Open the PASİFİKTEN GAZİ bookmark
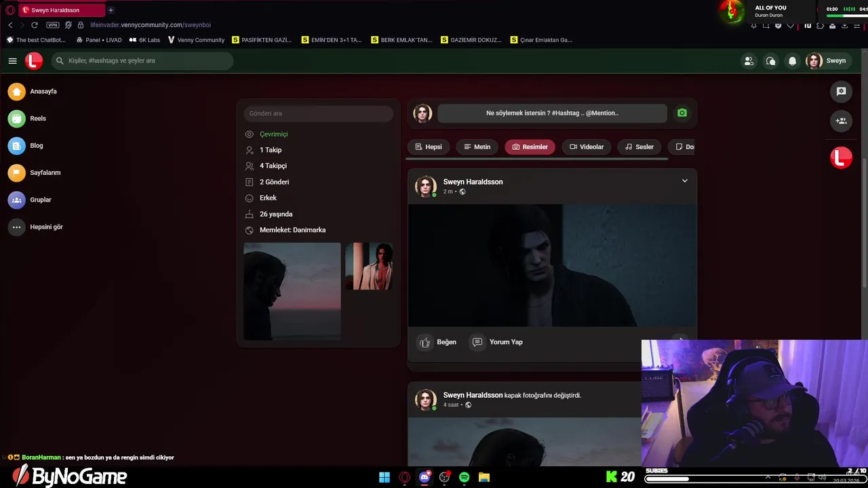Image resolution: width=868 pixels, height=488 pixels. point(262,40)
